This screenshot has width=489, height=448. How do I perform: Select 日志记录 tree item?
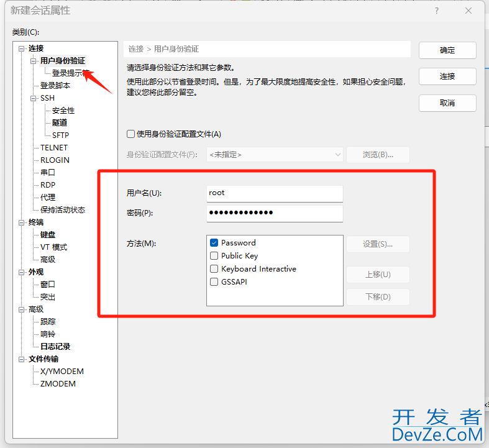pos(55,347)
